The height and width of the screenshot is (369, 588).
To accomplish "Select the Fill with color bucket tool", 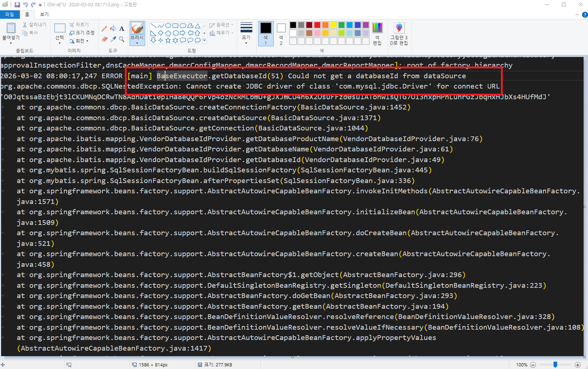I will pyautogui.click(x=113, y=28).
